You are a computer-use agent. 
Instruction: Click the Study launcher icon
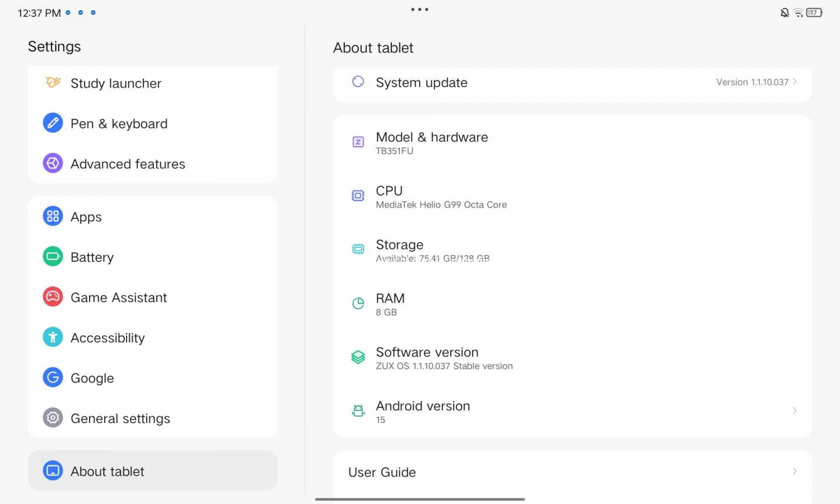[53, 83]
